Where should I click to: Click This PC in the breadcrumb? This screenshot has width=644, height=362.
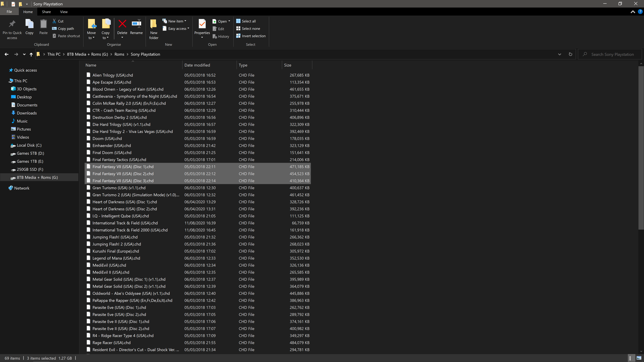pyautogui.click(x=54, y=54)
